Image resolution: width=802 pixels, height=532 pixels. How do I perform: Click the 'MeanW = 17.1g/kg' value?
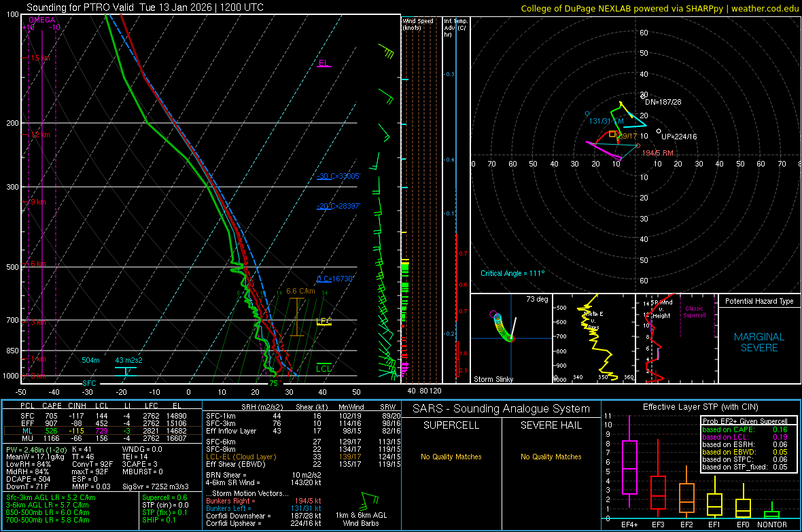[35, 457]
